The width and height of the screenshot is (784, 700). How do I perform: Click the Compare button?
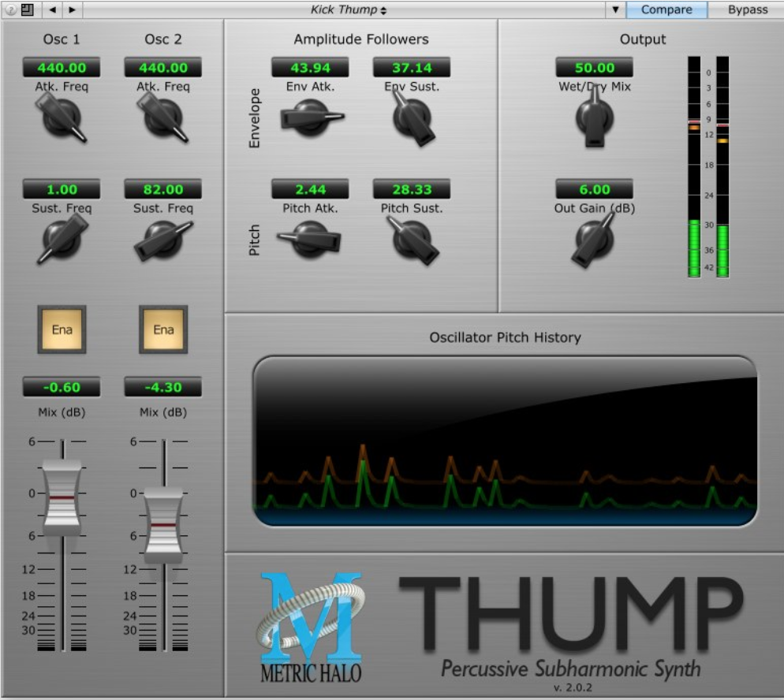click(x=666, y=9)
